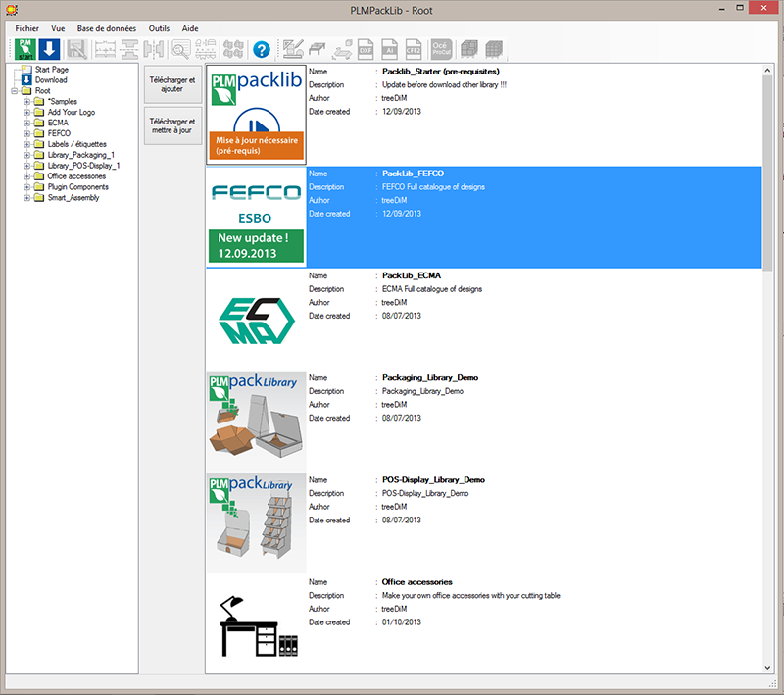Select the Packaging_Library_Demo thumbnail
The height and width of the screenshot is (695, 784).
click(256, 421)
